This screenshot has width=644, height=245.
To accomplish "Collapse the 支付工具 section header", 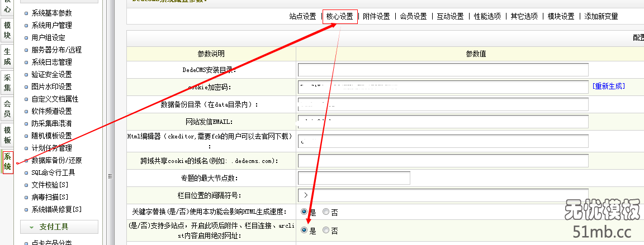I will click(x=59, y=227).
